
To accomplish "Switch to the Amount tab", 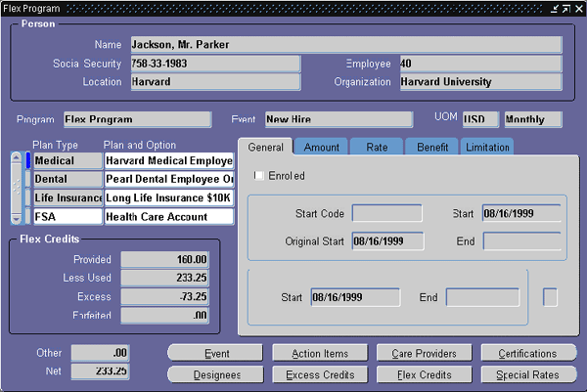I will tap(322, 147).
